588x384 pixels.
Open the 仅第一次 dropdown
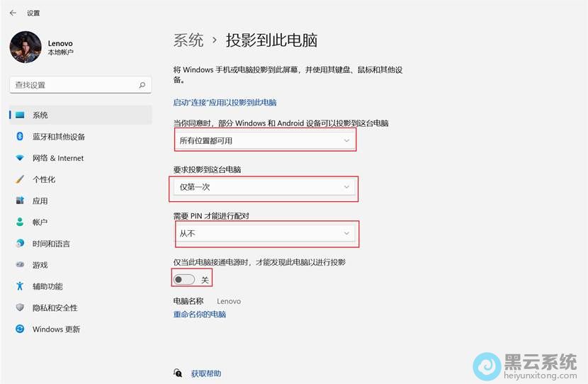point(265,187)
